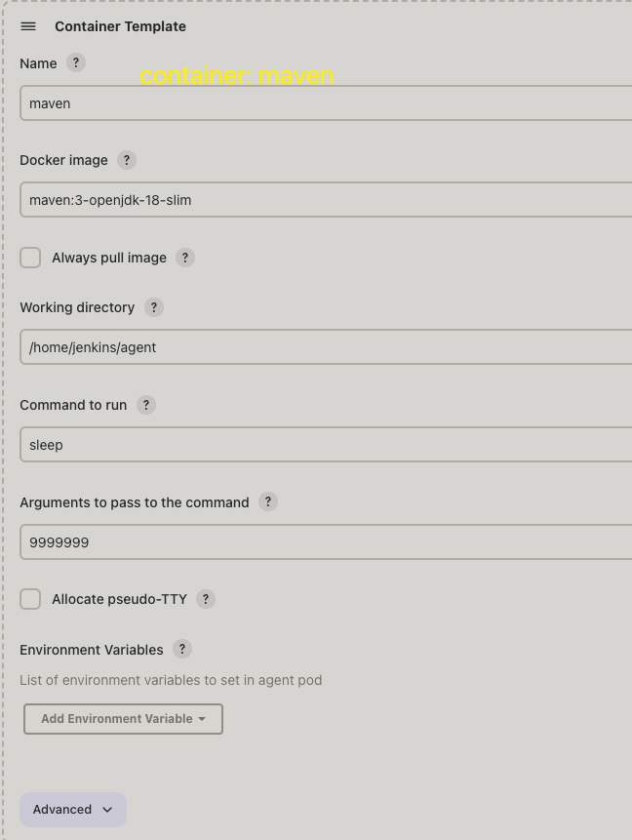Focus the Working directory text field
Image resolution: width=632 pixels, height=840 pixels.
[x=322, y=347]
